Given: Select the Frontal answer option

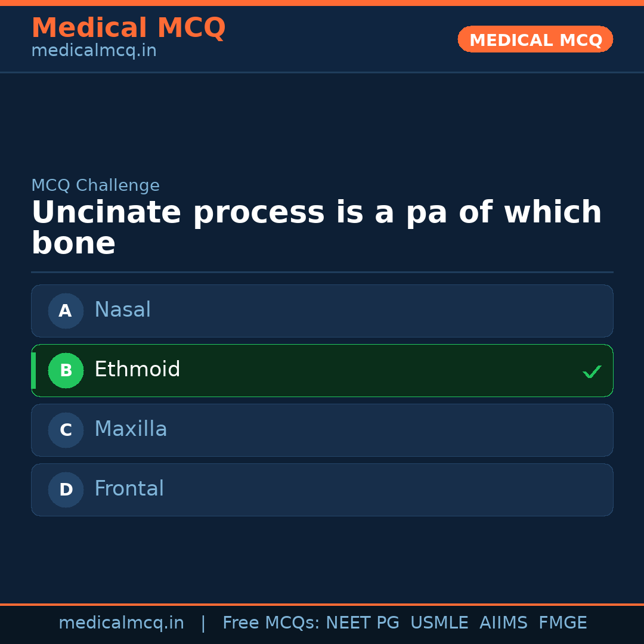Looking at the screenshot, I should (x=322, y=490).
